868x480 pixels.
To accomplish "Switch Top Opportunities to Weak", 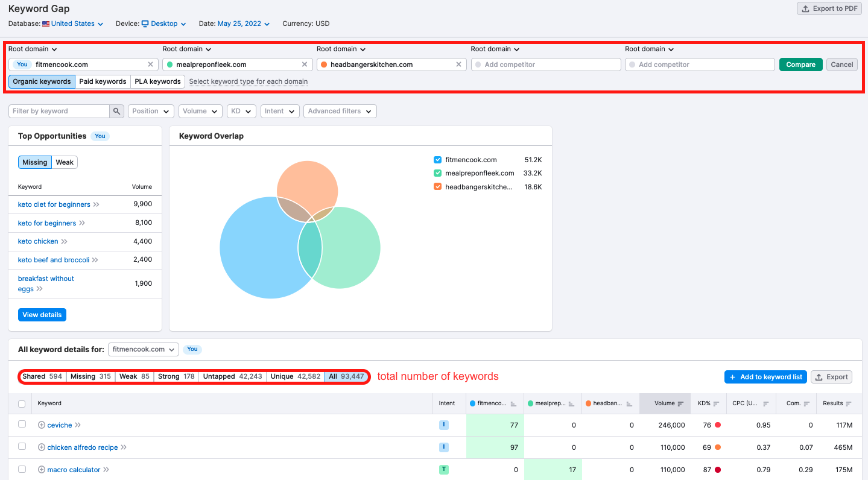I will tap(65, 162).
